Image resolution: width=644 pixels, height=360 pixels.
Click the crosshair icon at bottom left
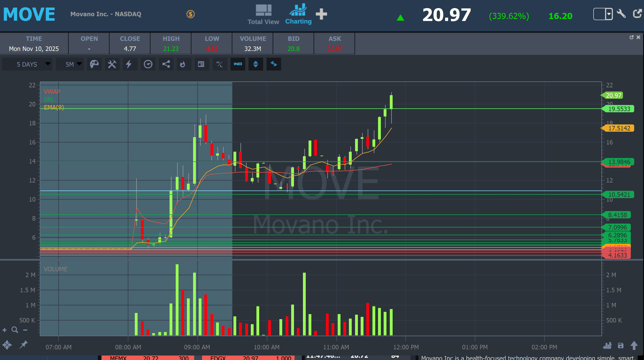click(x=7, y=345)
